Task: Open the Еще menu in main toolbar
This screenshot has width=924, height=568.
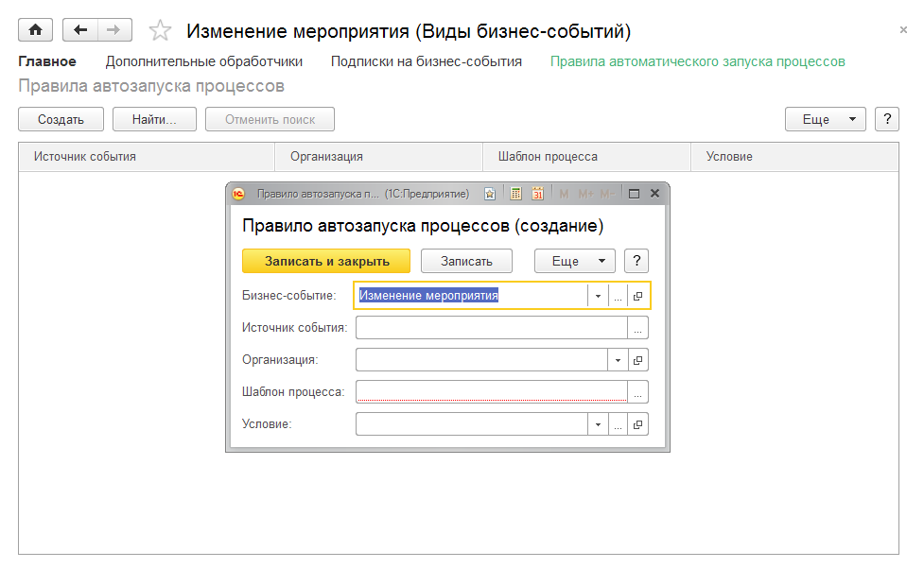Action: coord(825,119)
